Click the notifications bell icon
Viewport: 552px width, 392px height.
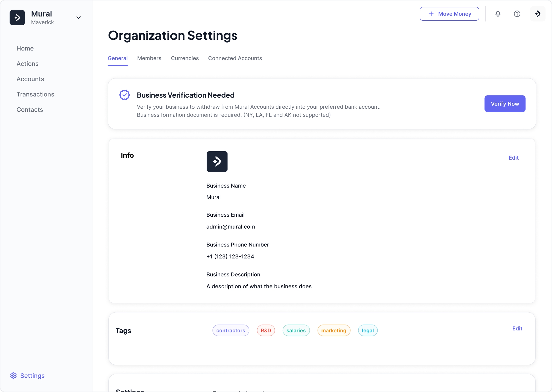[498, 14]
